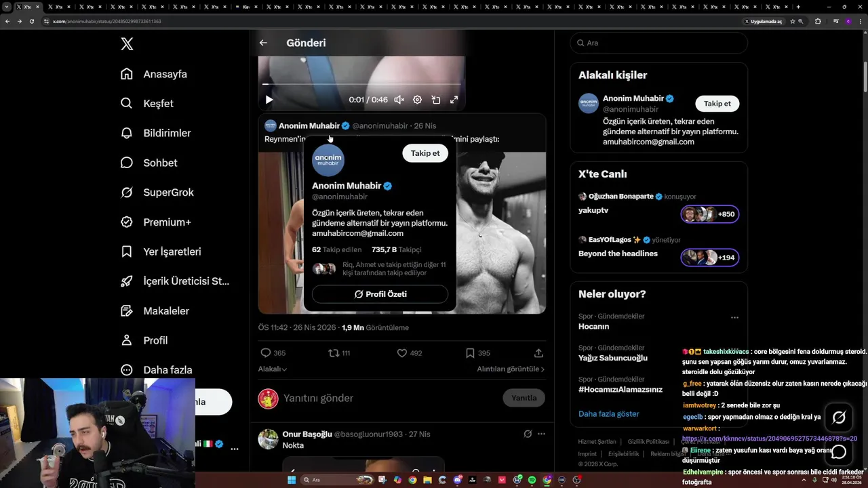Open Discord from the taskbar
868x488 pixels.
[458, 480]
